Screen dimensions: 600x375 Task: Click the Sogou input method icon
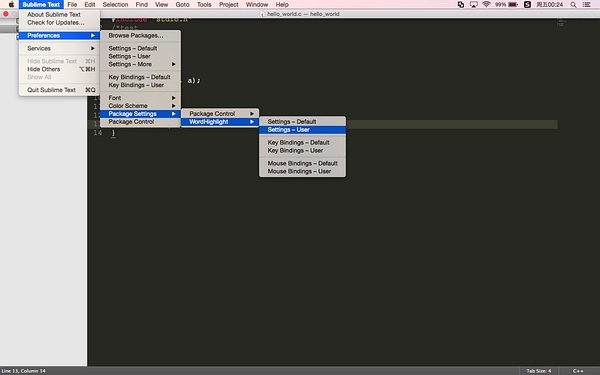pos(527,5)
